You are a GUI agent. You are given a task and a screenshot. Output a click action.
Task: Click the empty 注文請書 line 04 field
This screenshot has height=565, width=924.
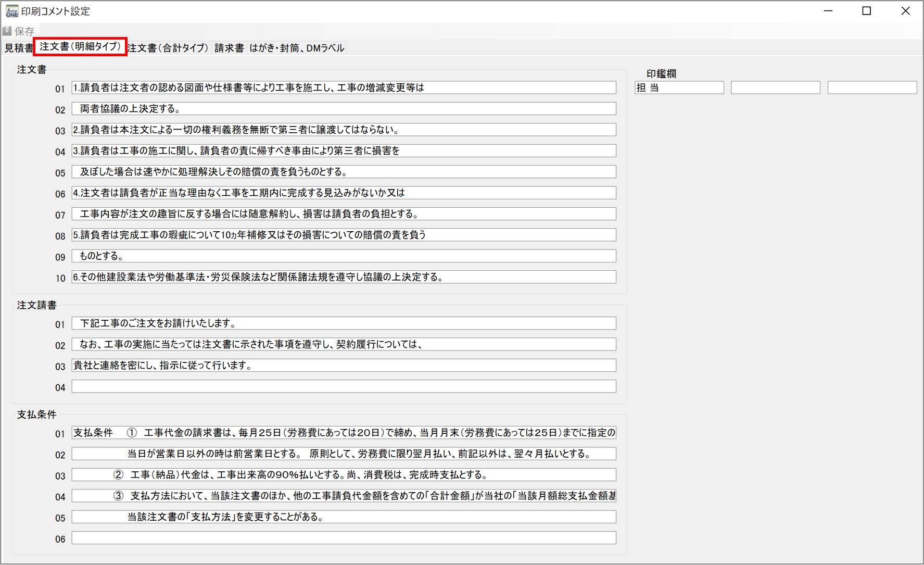(x=344, y=386)
